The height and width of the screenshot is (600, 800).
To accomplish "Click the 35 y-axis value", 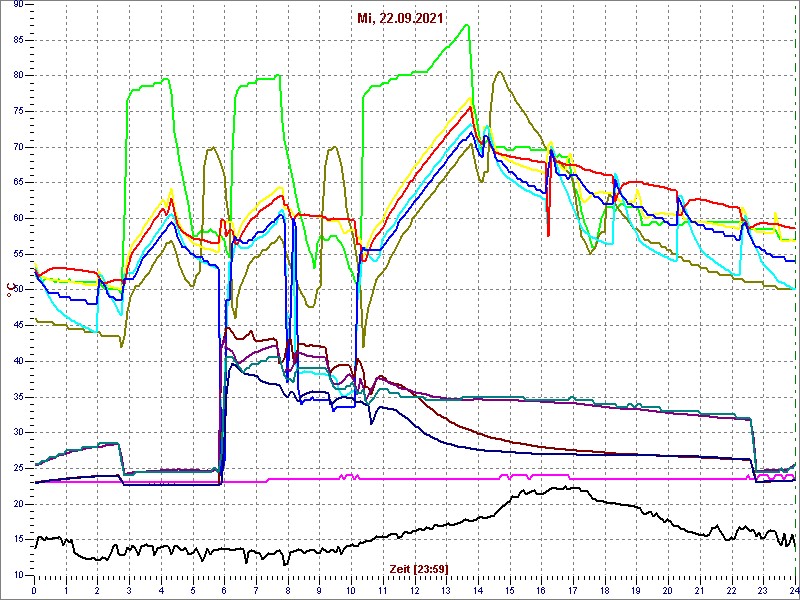I will point(17,397).
